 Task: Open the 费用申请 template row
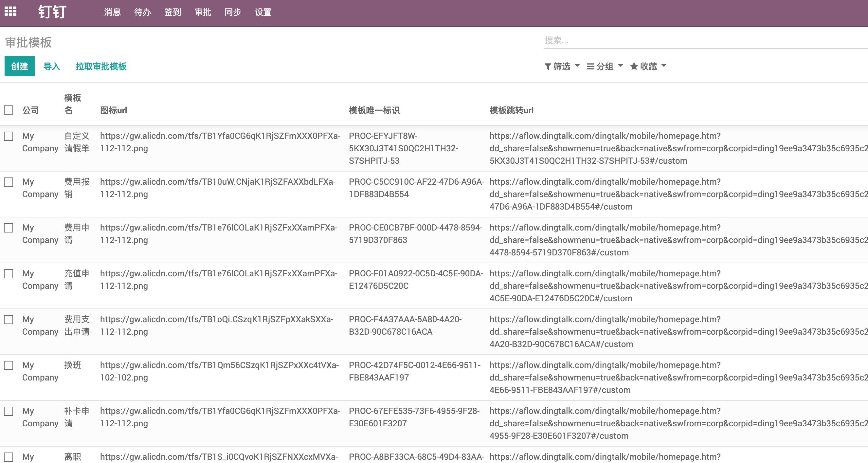(434, 240)
